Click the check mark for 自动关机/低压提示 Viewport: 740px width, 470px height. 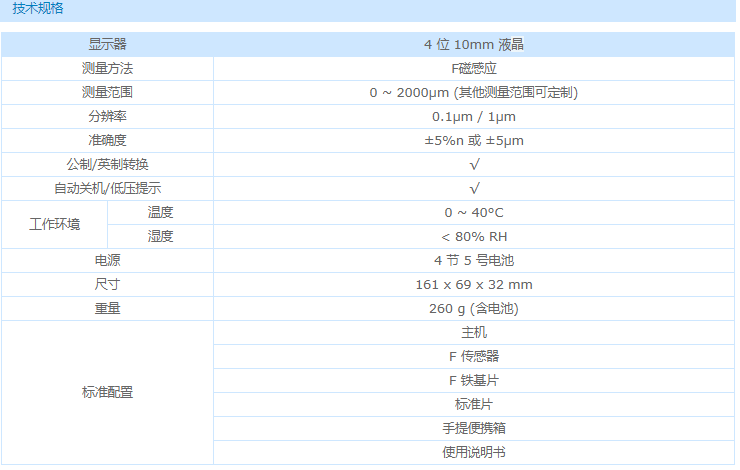474,188
